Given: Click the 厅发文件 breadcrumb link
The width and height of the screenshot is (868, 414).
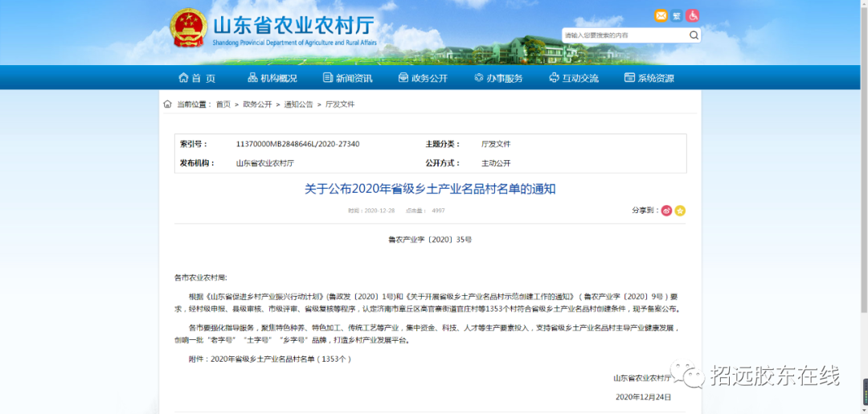Looking at the screenshot, I should tap(340, 105).
